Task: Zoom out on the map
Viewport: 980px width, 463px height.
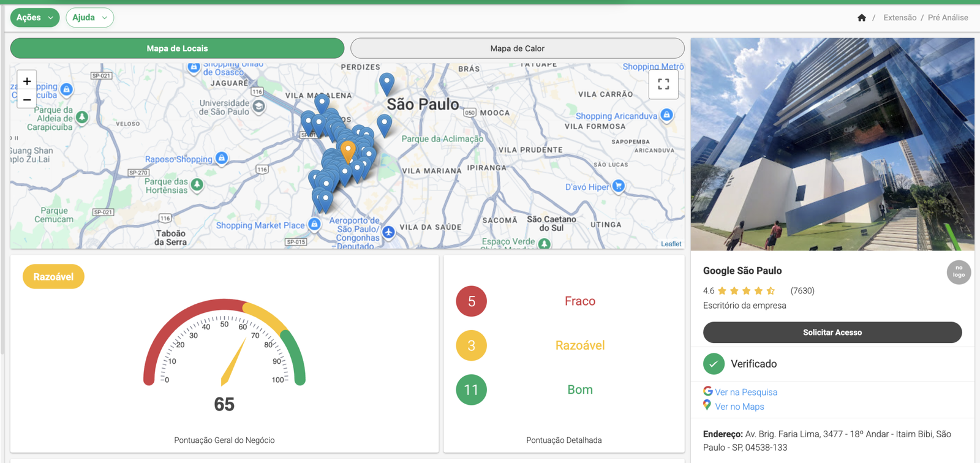Action: (x=27, y=99)
